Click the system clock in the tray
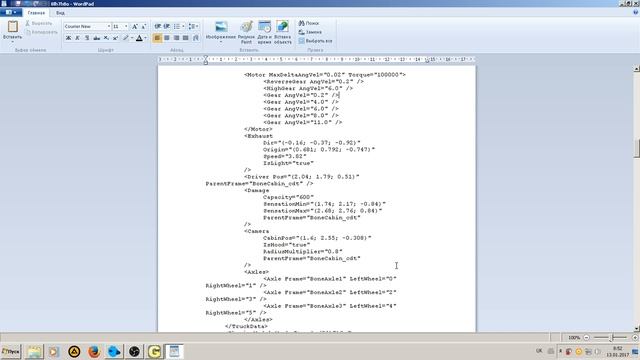Screen dimensions: 640x360 pos(618,351)
